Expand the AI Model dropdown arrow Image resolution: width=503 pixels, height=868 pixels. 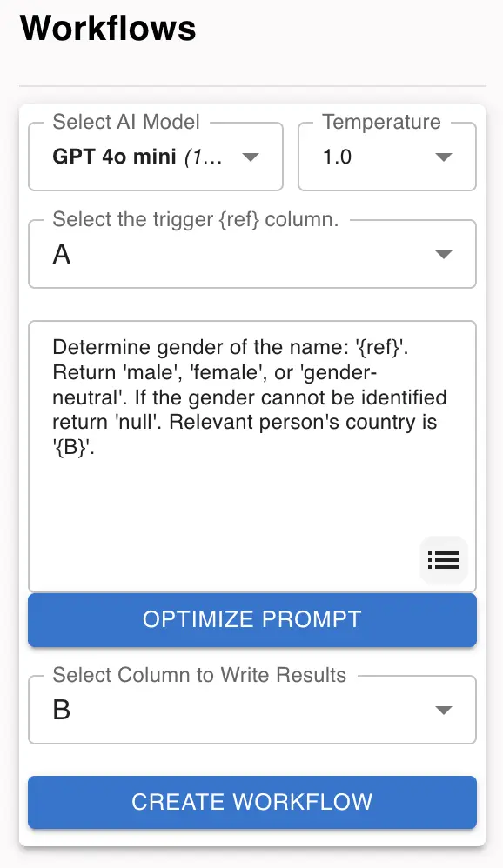click(x=251, y=157)
